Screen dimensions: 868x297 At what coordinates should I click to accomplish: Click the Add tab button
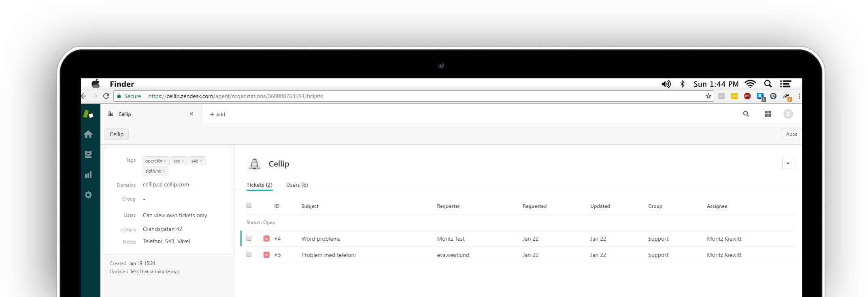click(217, 114)
